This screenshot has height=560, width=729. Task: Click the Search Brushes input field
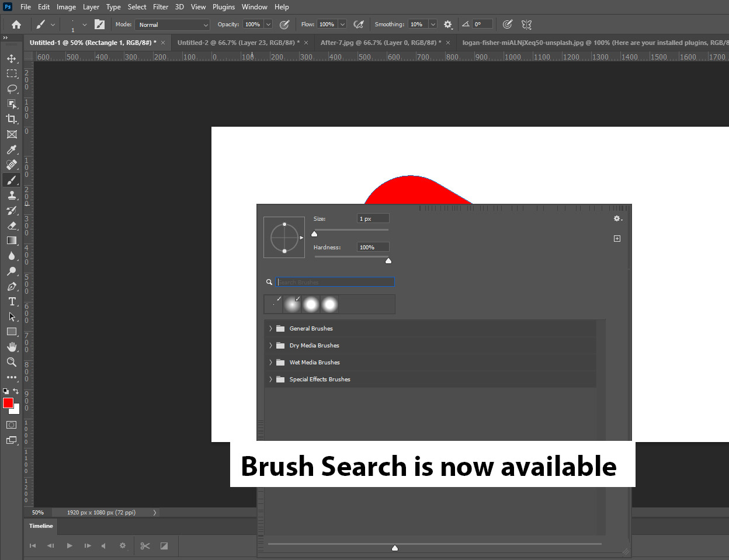pos(335,282)
